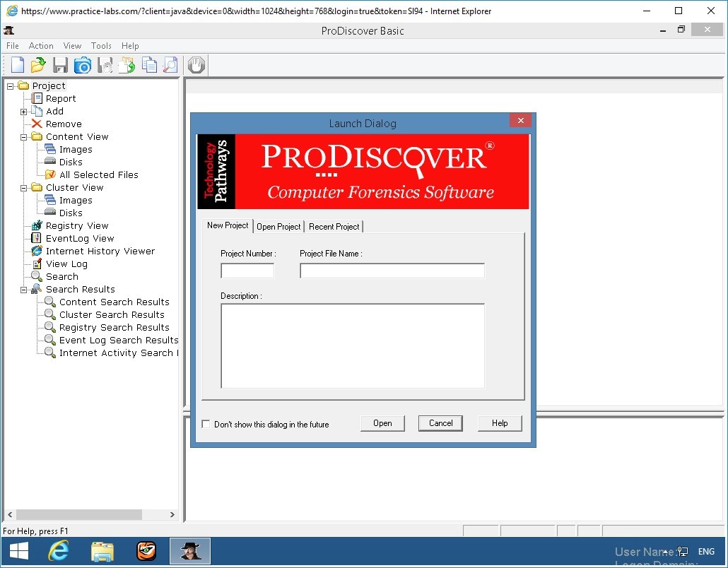The image size is (728, 568).
Task: Click the export files toolbar icon with green arrow
Action: click(x=127, y=65)
